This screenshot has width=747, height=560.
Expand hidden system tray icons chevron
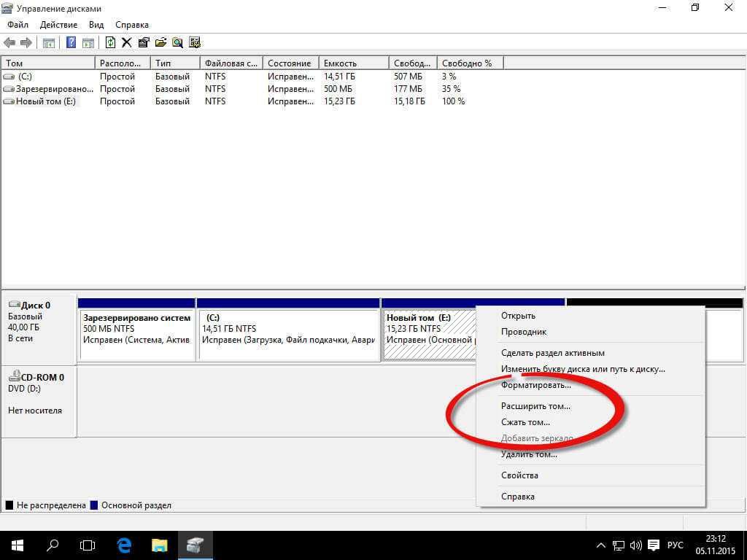[601, 545]
